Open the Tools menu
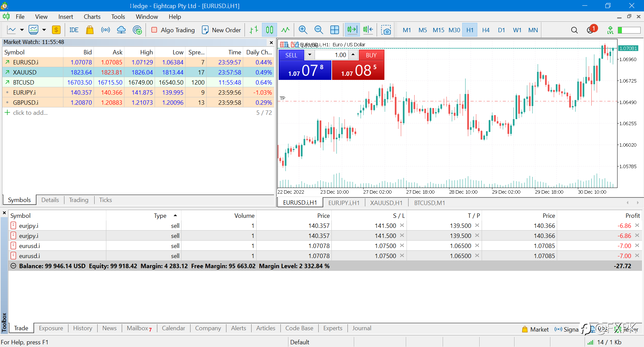 click(x=118, y=16)
